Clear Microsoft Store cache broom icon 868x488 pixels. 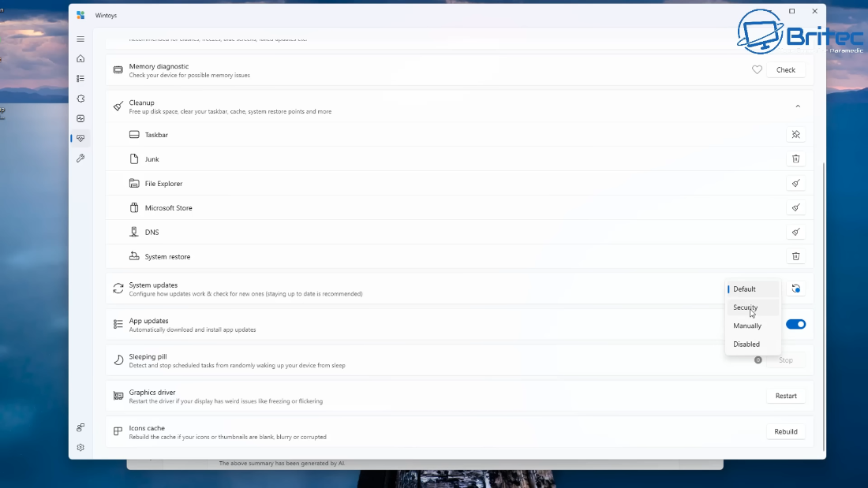tap(795, 207)
